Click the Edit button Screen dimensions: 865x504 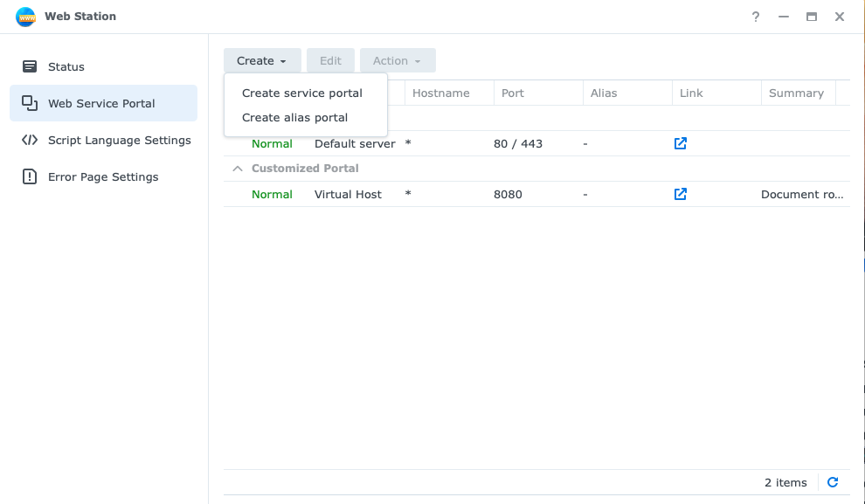coord(330,60)
